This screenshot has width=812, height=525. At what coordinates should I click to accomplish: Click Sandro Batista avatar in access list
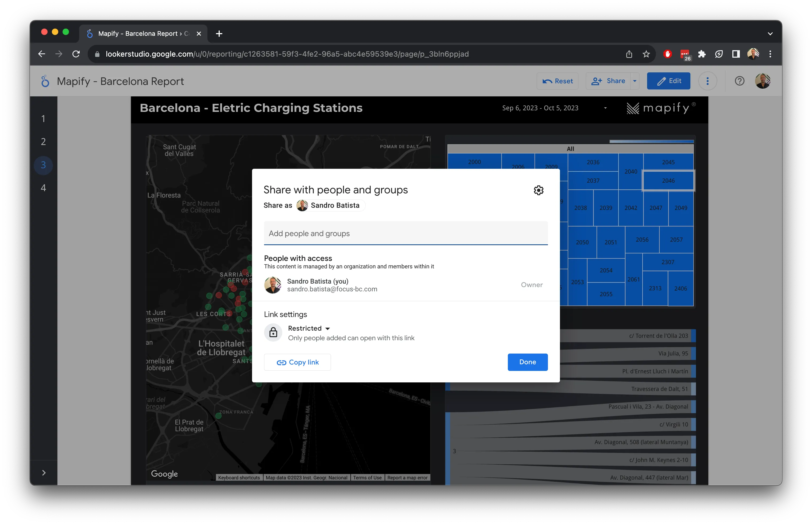[273, 285]
